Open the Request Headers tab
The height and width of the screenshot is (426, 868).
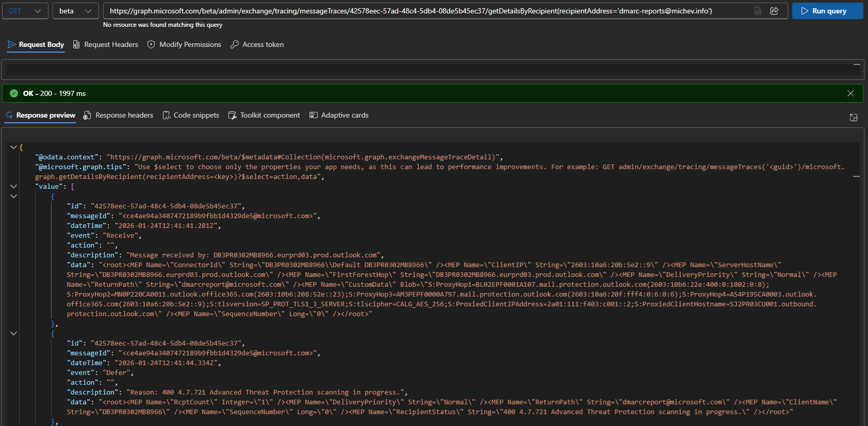[x=105, y=45]
